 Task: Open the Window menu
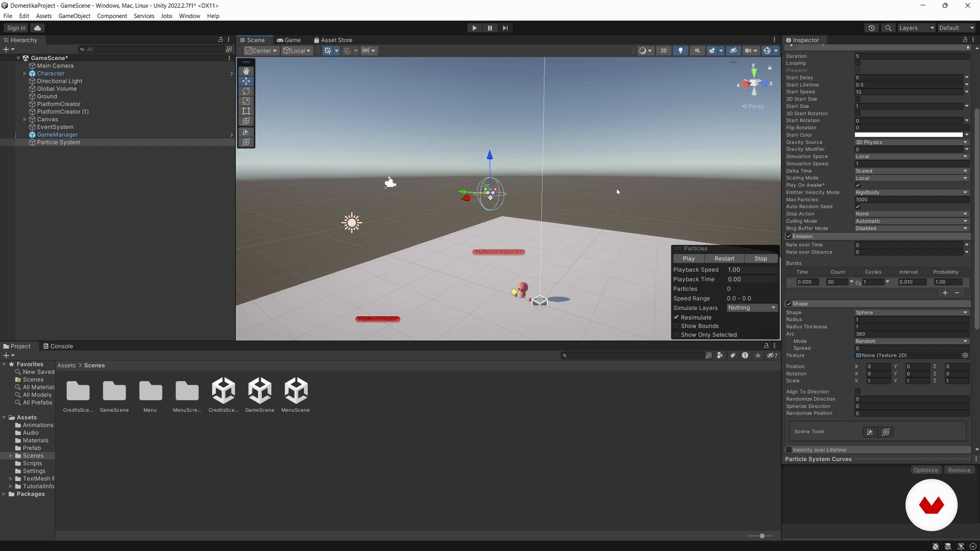tap(189, 16)
